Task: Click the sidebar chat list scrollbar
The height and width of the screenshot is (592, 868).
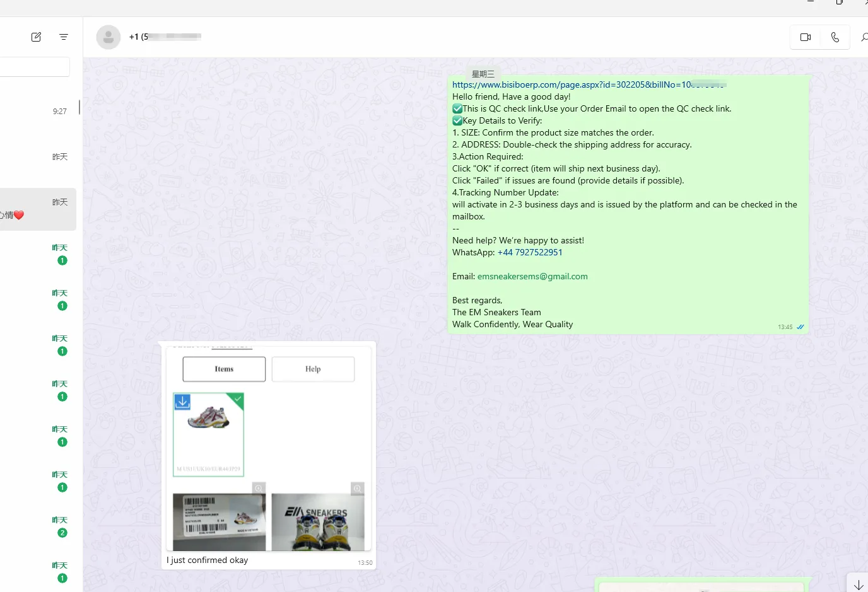Action: coord(79,107)
